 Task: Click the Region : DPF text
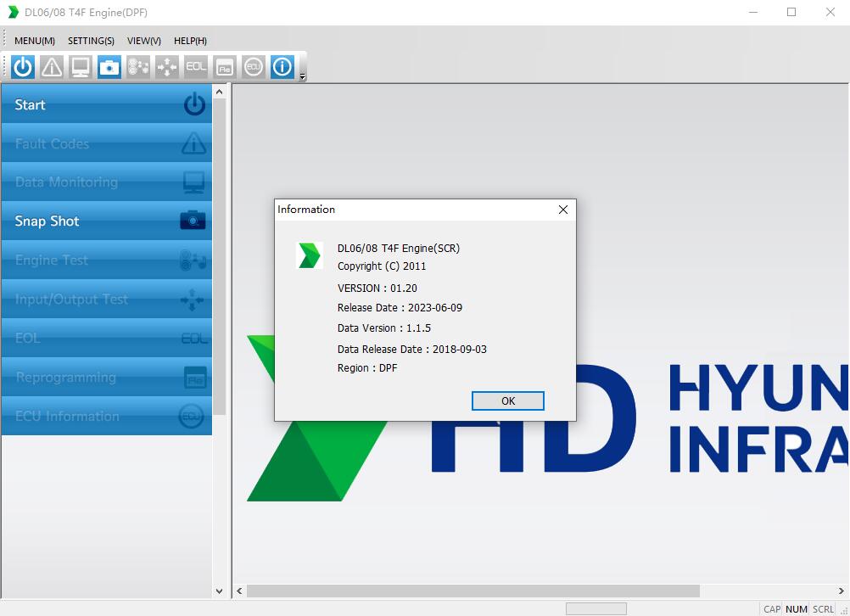point(367,367)
